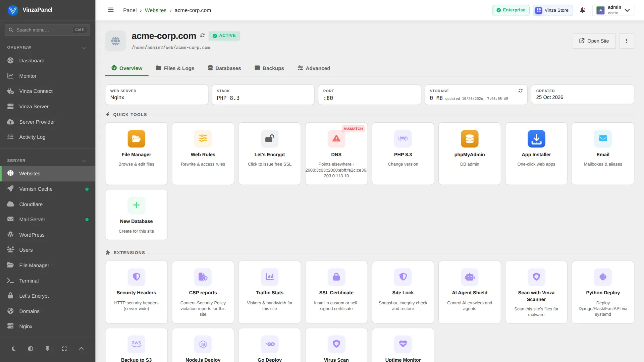The height and width of the screenshot is (362, 644).
Task: Switch to the Databases tab
Action: pos(224,68)
